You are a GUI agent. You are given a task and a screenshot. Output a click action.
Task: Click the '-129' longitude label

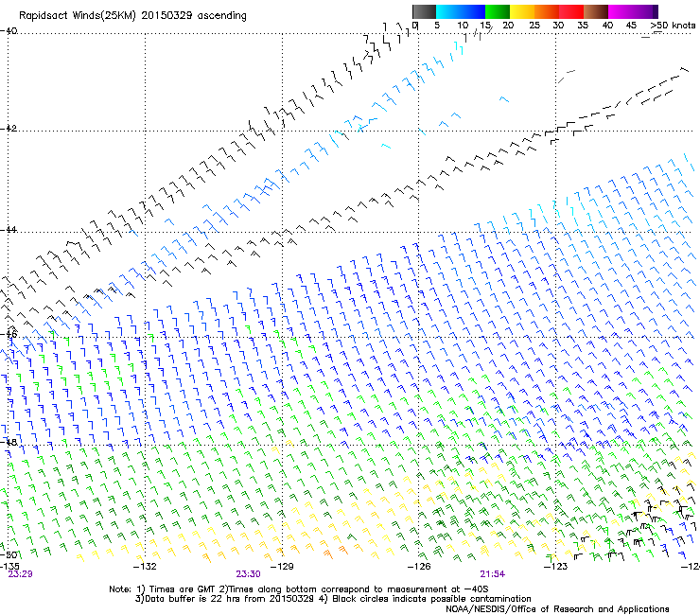(282, 567)
